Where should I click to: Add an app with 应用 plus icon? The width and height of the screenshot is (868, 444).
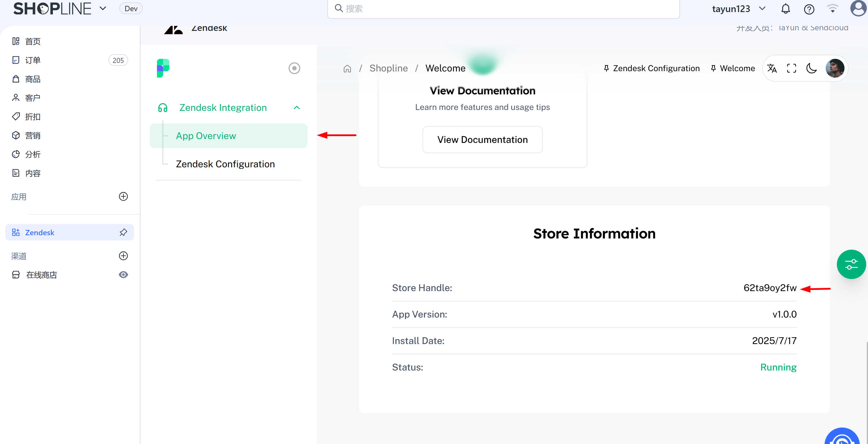[x=123, y=196]
